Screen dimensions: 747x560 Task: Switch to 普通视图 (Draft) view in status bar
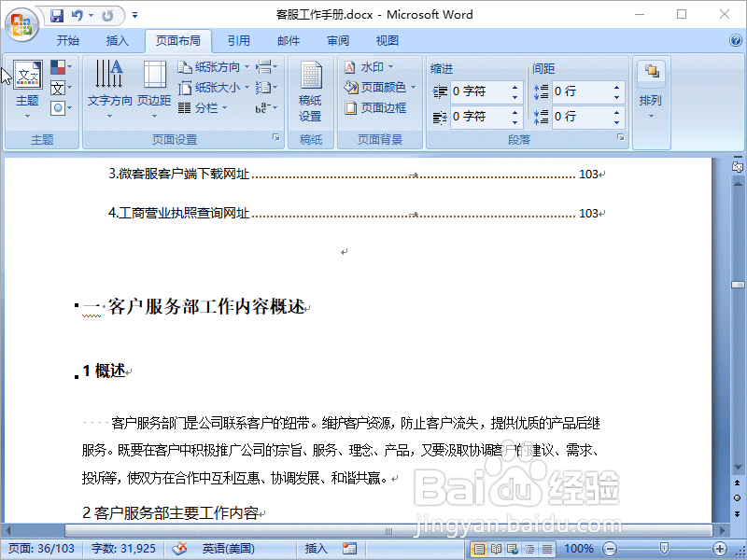pyautogui.click(x=545, y=549)
